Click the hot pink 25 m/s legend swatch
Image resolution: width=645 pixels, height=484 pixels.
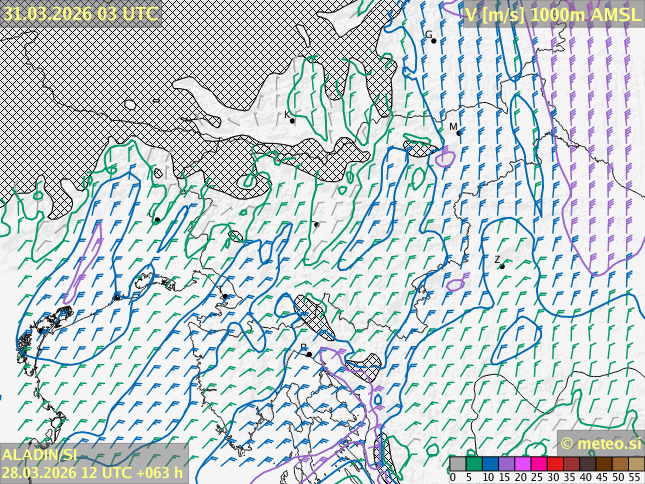coord(538,464)
